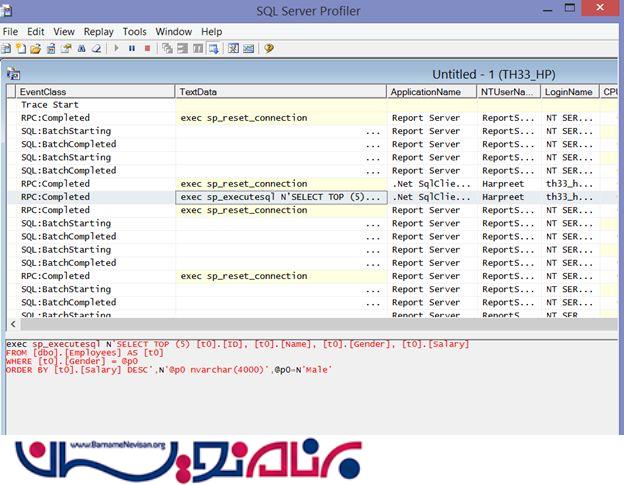The image size is (624, 485).
Task: Click the Help question mark icon
Action: (x=269, y=48)
